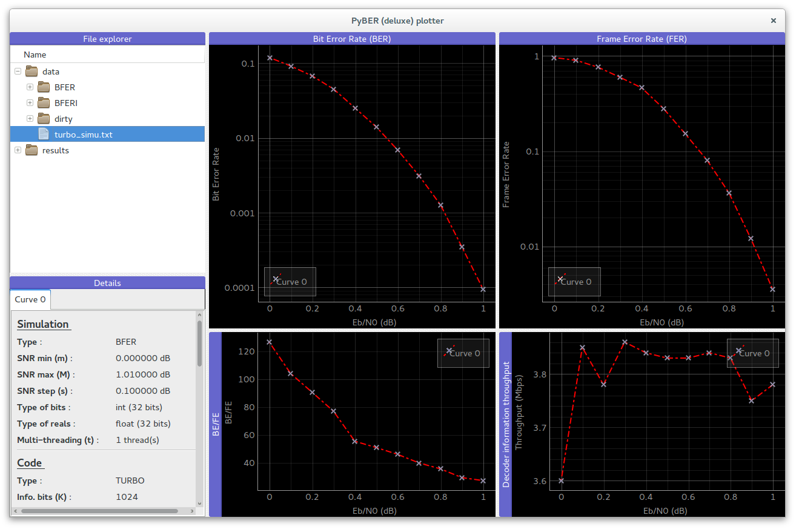
Task: Select the BFERI folder label
Action: [x=66, y=103]
